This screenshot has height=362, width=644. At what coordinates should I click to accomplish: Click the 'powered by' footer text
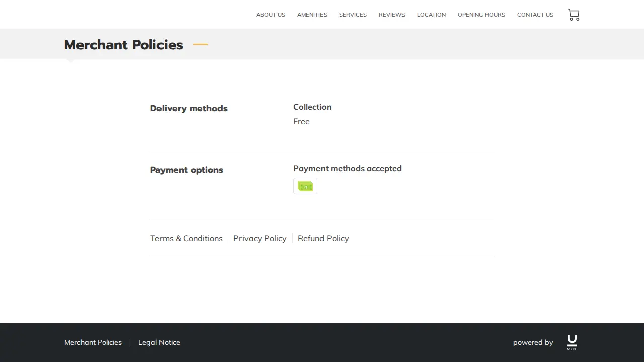pyautogui.click(x=533, y=342)
